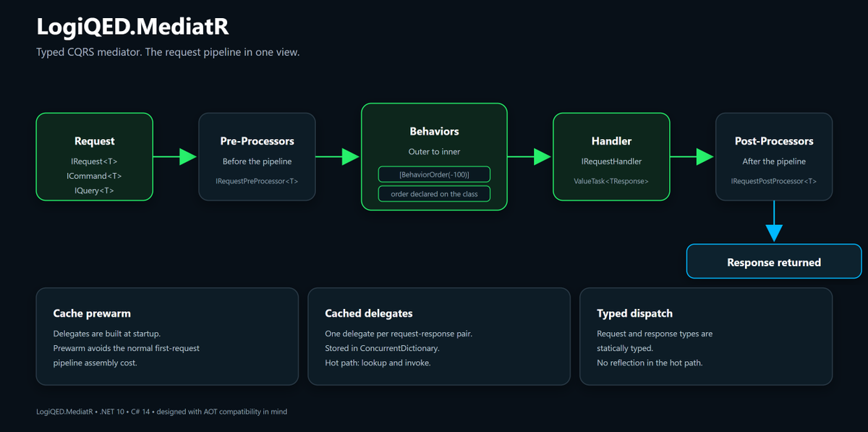Click 'IRequestPreProcessor<T>' label
This screenshot has height=432, width=868.
tap(257, 181)
